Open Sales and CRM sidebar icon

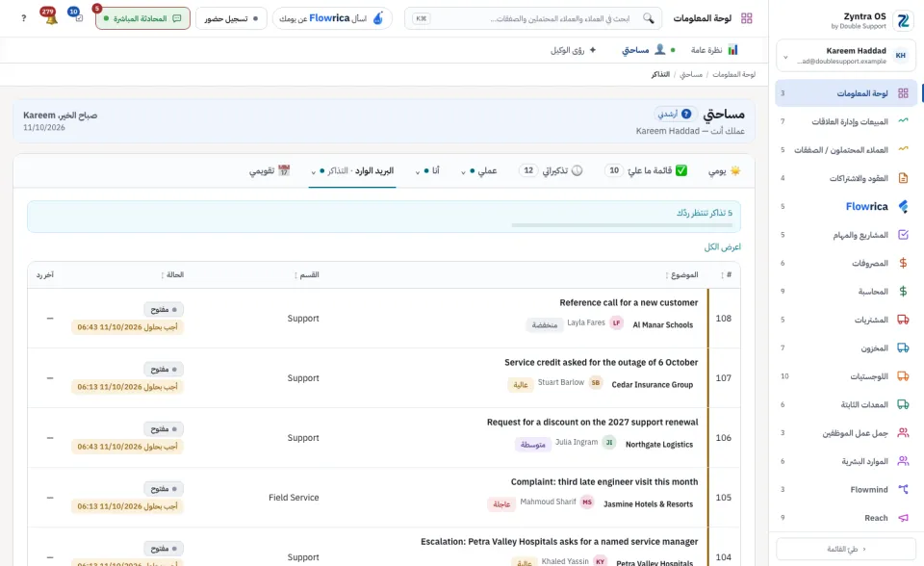coord(903,121)
